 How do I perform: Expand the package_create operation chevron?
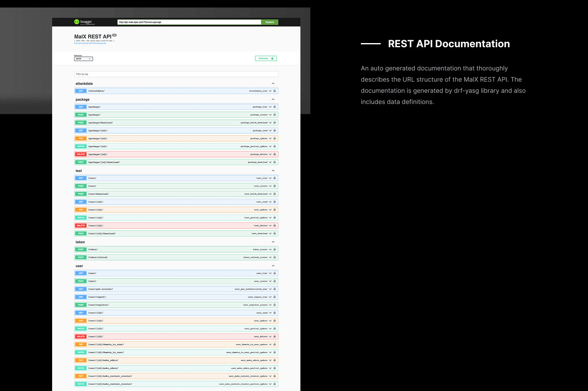point(270,115)
